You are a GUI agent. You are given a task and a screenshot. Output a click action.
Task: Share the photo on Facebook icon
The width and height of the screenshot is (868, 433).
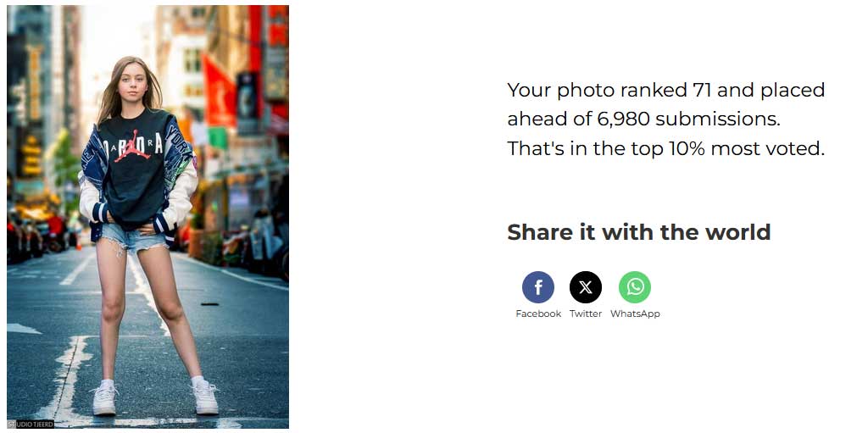pyautogui.click(x=537, y=287)
